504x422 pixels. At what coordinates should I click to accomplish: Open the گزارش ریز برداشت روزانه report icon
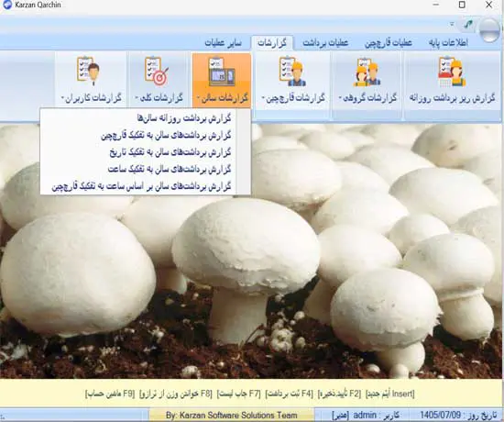coord(452,72)
